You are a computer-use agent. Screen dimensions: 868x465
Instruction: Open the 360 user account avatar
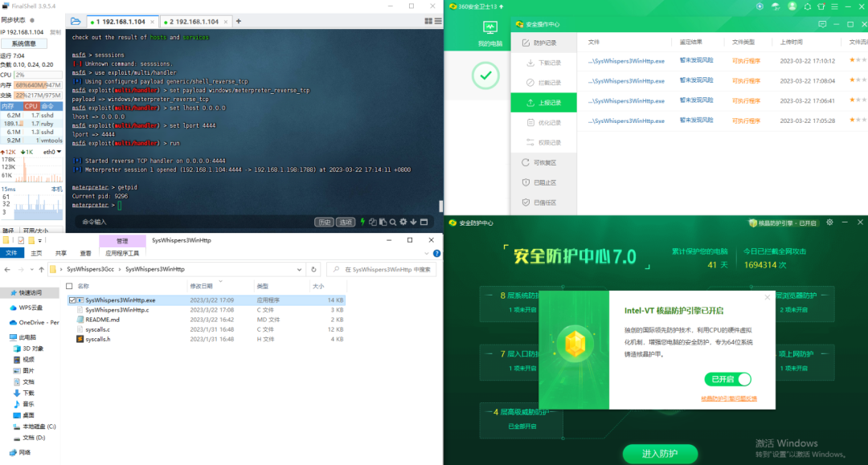click(792, 6)
